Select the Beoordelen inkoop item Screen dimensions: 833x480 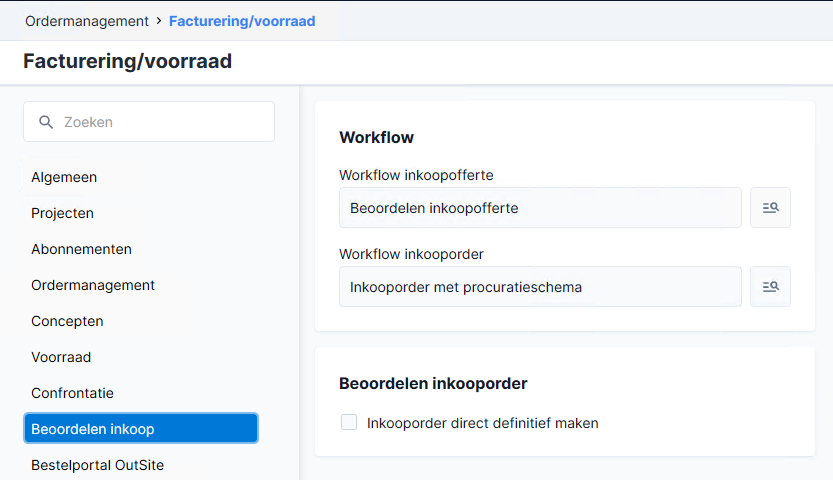tap(141, 428)
